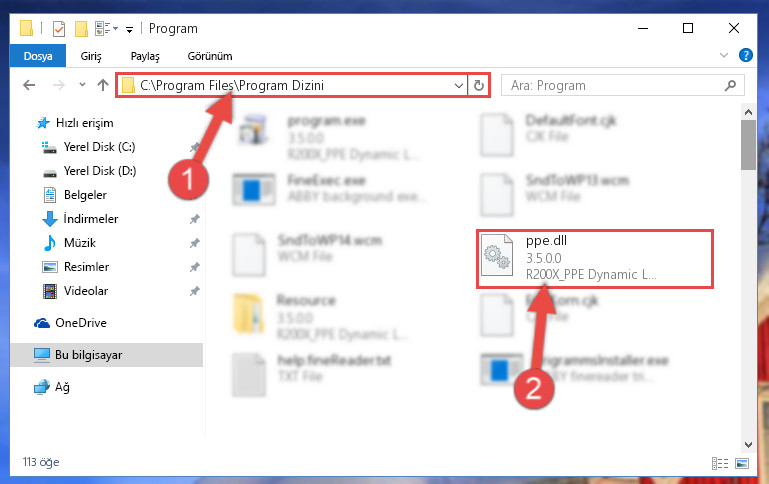Viewport: 769px width, 484px height.
Task: Click the vertical scrollbar thumb
Action: pos(748,144)
